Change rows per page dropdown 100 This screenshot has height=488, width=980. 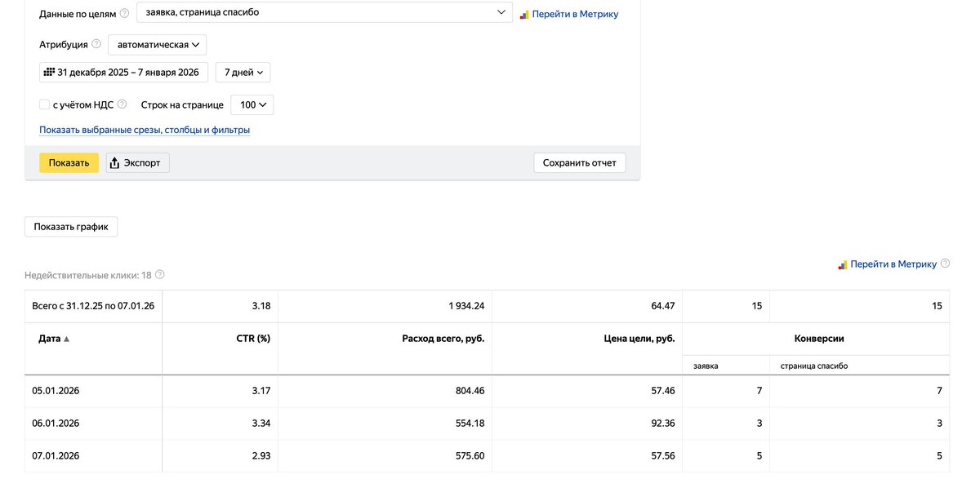point(252,104)
